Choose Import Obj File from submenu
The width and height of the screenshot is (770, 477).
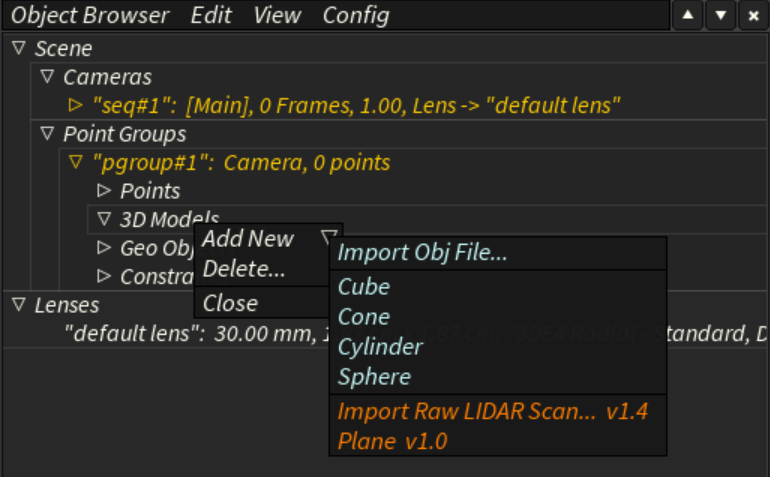pos(422,253)
